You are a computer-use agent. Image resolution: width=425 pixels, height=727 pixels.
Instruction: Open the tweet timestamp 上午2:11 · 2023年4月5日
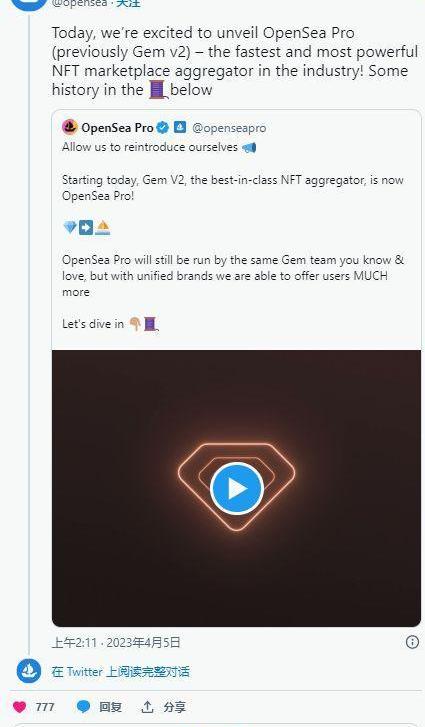[116, 642]
